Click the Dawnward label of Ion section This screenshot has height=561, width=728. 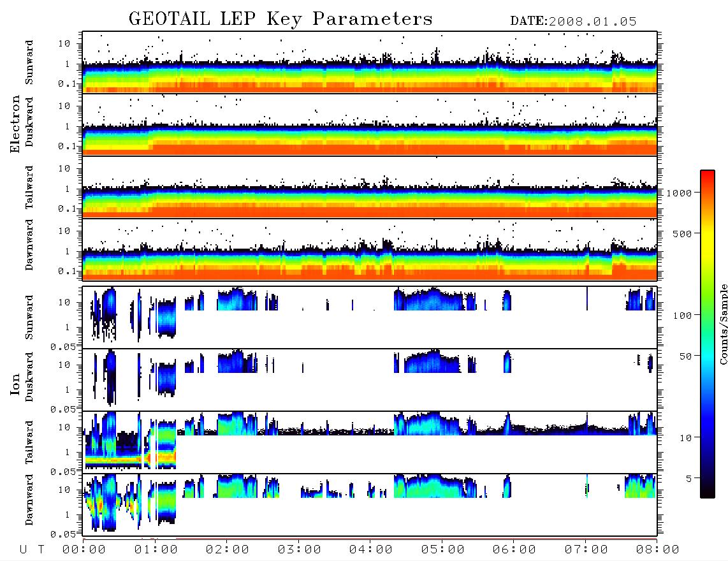click(x=29, y=500)
